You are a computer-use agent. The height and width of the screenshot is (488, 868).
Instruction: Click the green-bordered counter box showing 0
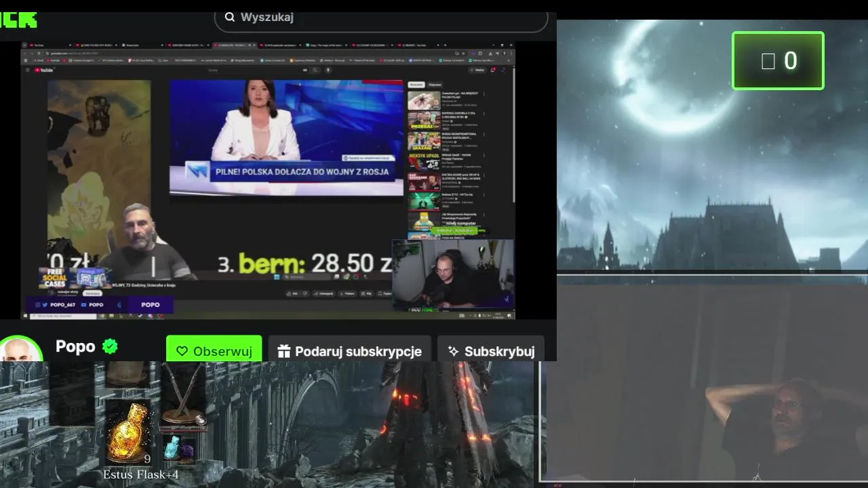(x=778, y=60)
